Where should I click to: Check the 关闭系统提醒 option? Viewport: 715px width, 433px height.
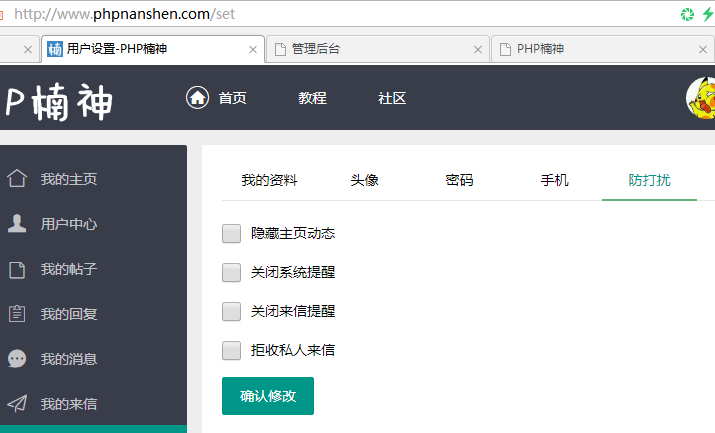(231, 273)
